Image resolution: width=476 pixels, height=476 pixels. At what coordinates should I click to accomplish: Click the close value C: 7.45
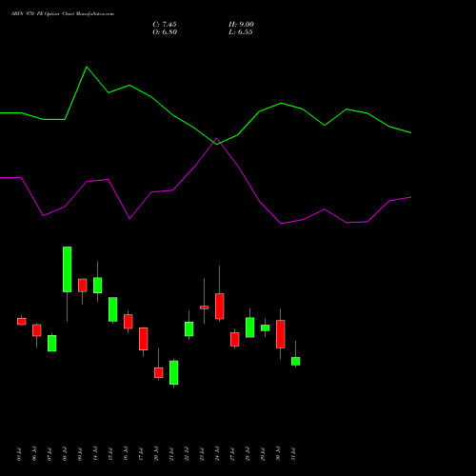pos(165,25)
